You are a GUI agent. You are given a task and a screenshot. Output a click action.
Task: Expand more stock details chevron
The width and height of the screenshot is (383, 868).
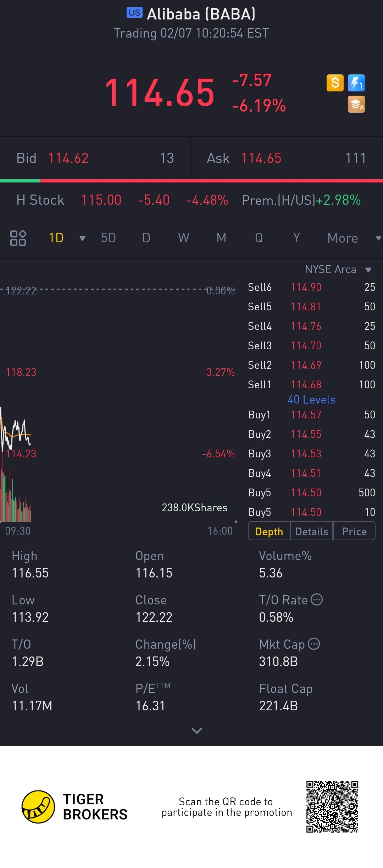tap(196, 731)
